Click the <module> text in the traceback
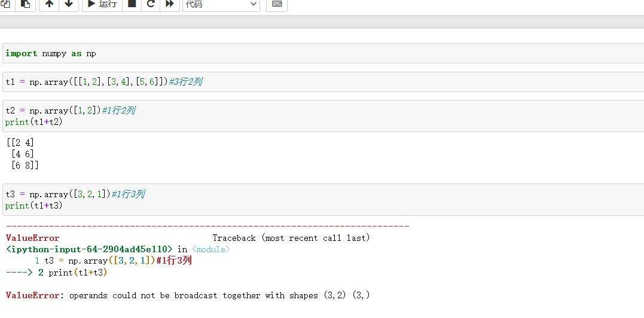The height and width of the screenshot is (318, 644). (210, 249)
